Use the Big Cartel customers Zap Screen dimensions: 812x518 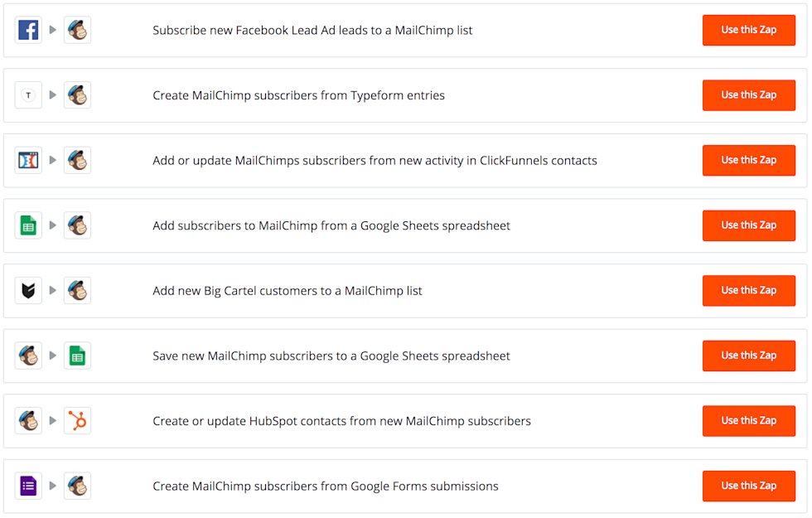click(x=748, y=290)
